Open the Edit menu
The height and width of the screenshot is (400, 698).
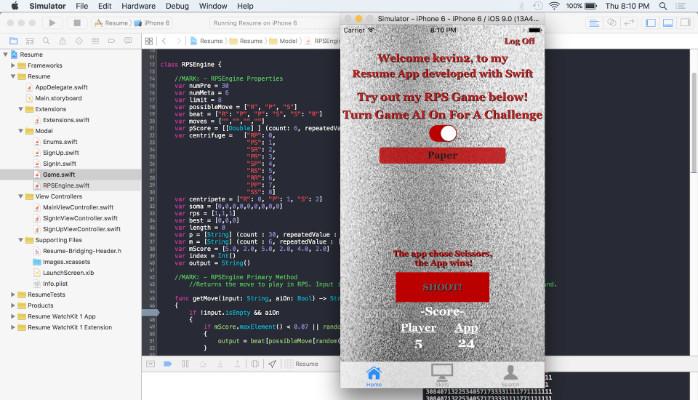coord(105,6)
